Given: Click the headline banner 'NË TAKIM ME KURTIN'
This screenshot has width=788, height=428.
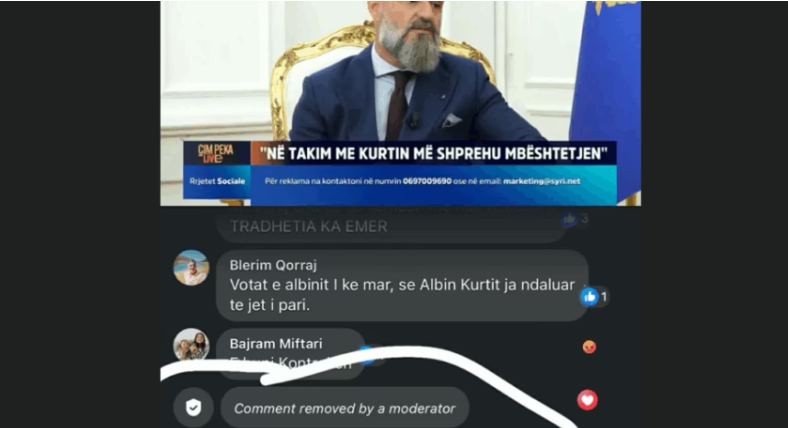Looking at the screenshot, I should pyautogui.click(x=433, y=153).
